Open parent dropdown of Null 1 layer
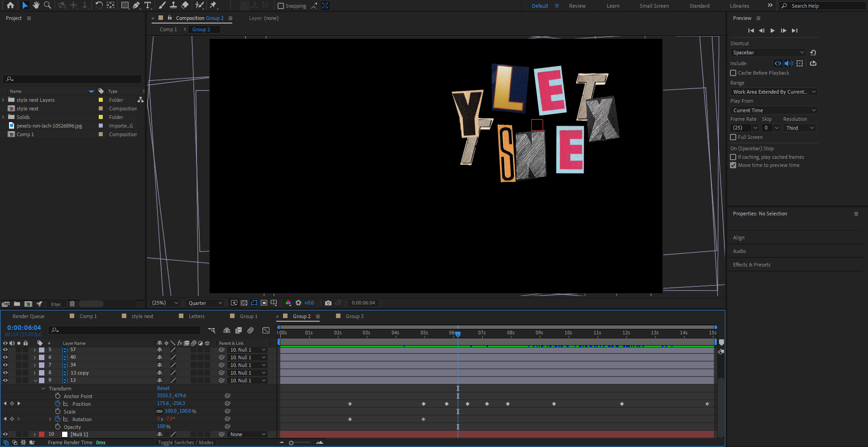 [247, 434]
